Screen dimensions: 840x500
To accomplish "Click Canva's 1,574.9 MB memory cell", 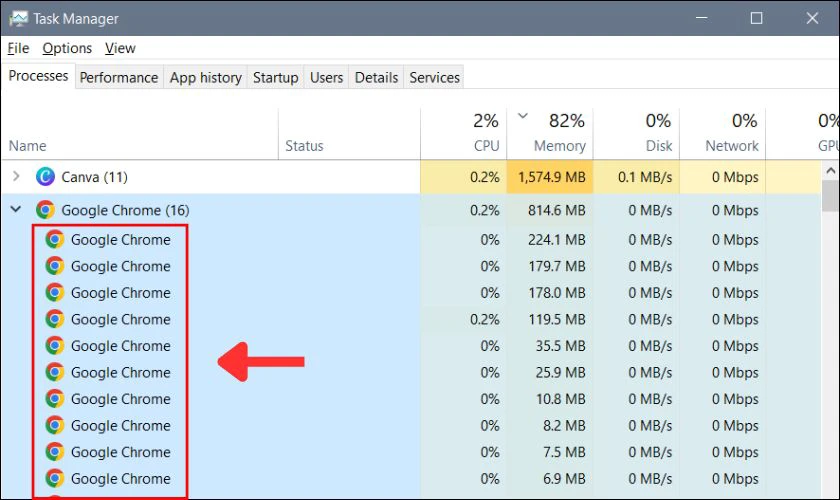I will [x=550, y=177].
